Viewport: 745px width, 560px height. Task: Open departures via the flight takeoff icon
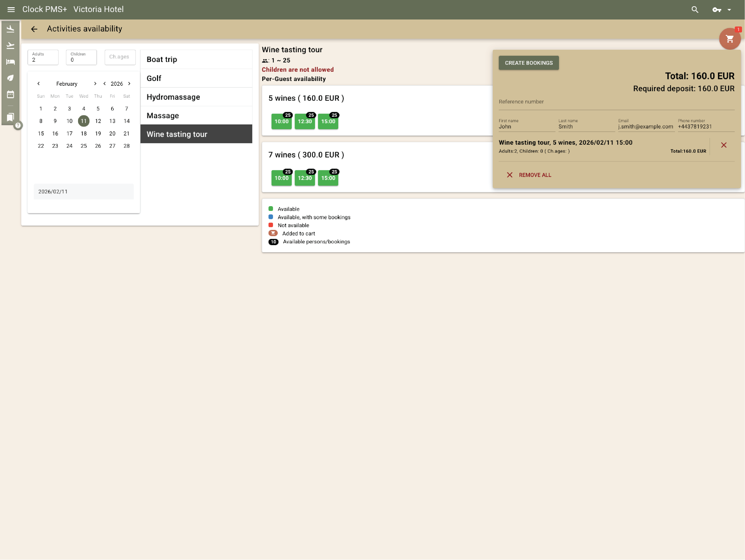[10, 45]
